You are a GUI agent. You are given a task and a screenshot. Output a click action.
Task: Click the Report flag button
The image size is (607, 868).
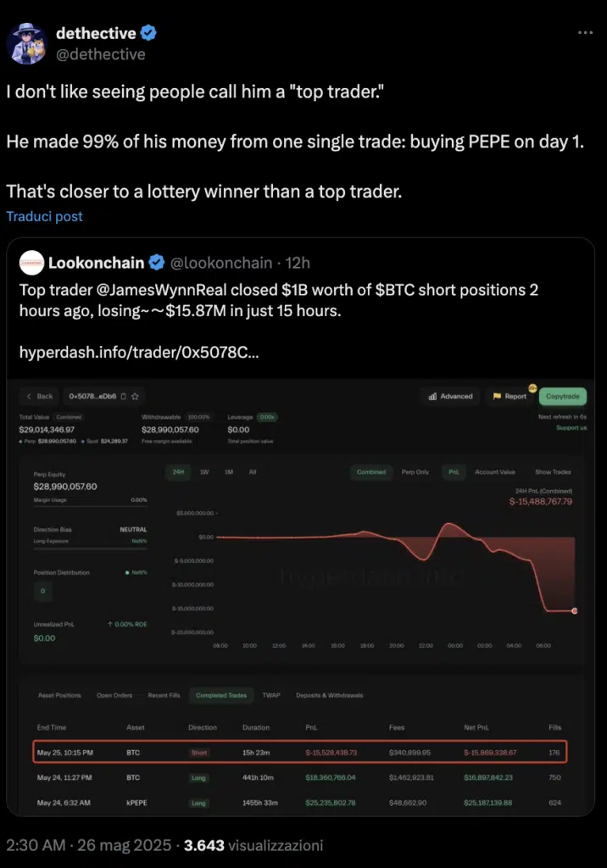click(510, 397)
